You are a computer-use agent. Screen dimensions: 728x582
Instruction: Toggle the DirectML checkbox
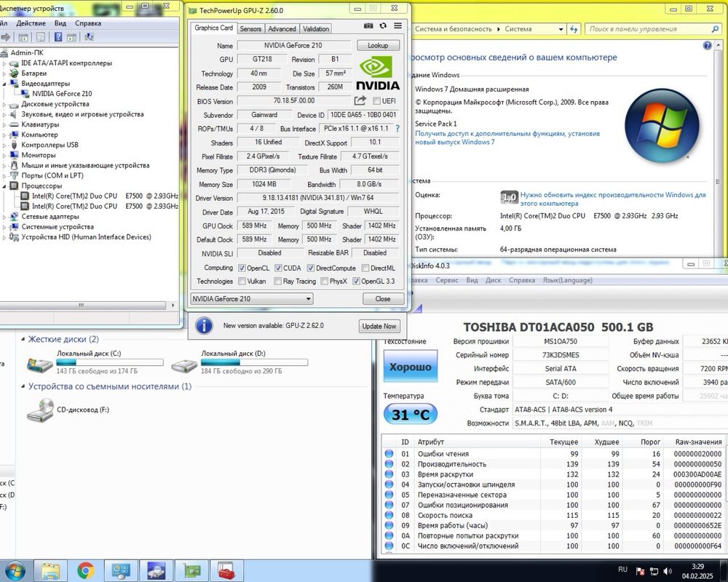tap(365, 268)
